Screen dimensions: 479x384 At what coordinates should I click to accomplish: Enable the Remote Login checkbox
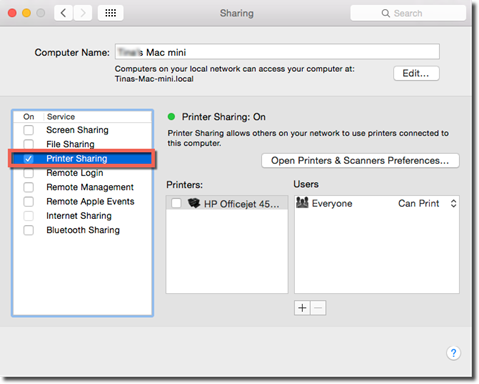[x=29, y=173]
